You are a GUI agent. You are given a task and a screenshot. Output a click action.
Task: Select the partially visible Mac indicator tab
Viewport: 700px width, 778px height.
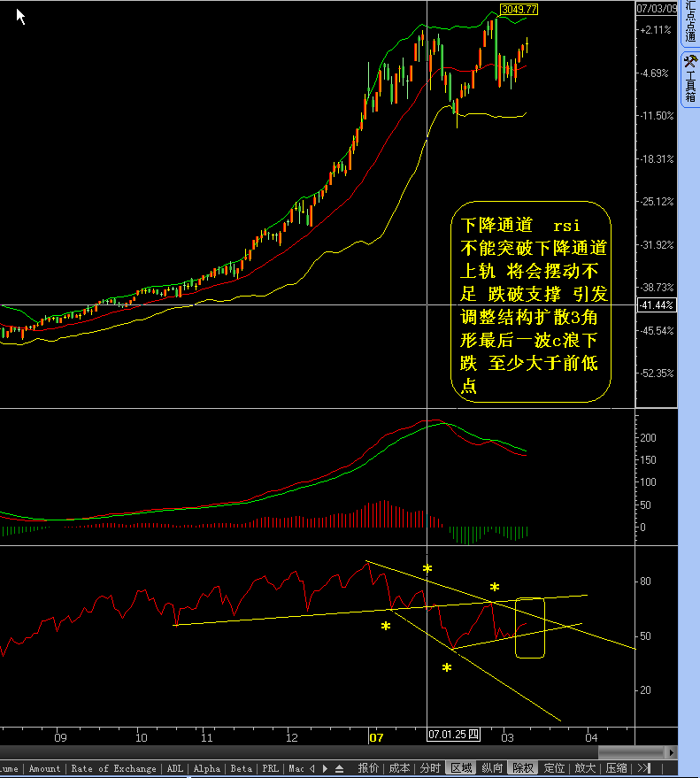pos(296,768)
